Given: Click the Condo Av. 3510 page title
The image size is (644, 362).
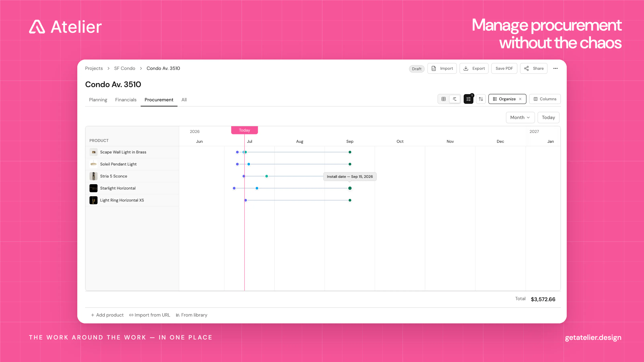Looking at the screenshot, I should click(x=113, y=84).
